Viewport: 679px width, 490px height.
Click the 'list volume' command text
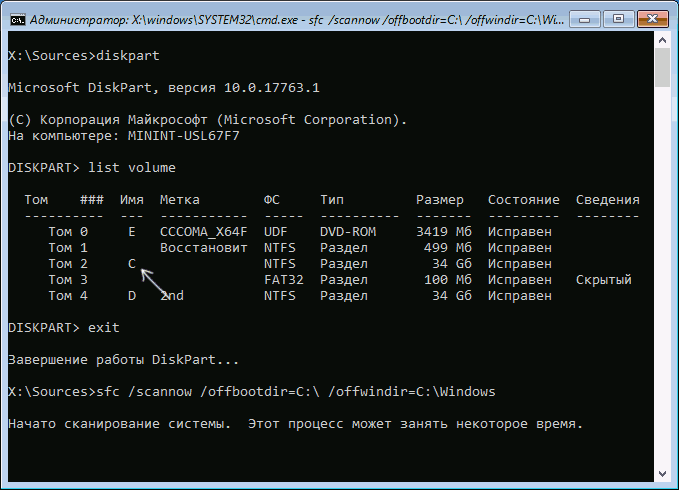132,168
